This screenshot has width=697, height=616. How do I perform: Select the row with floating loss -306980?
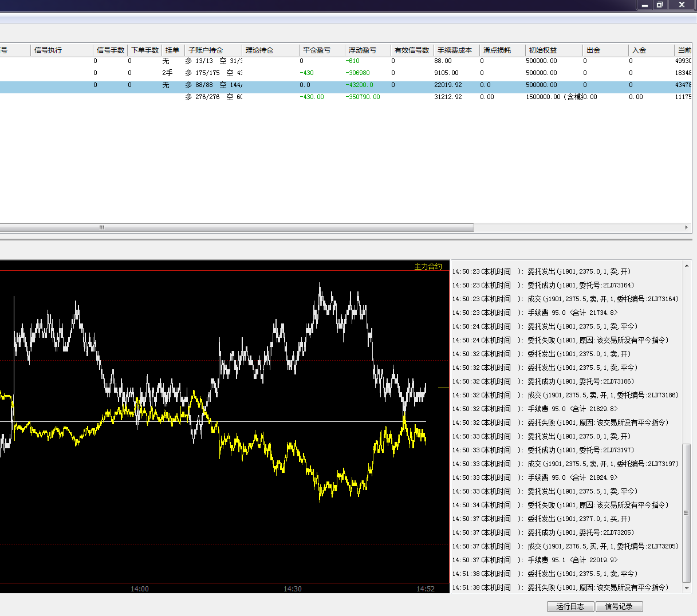coord(357,73)
